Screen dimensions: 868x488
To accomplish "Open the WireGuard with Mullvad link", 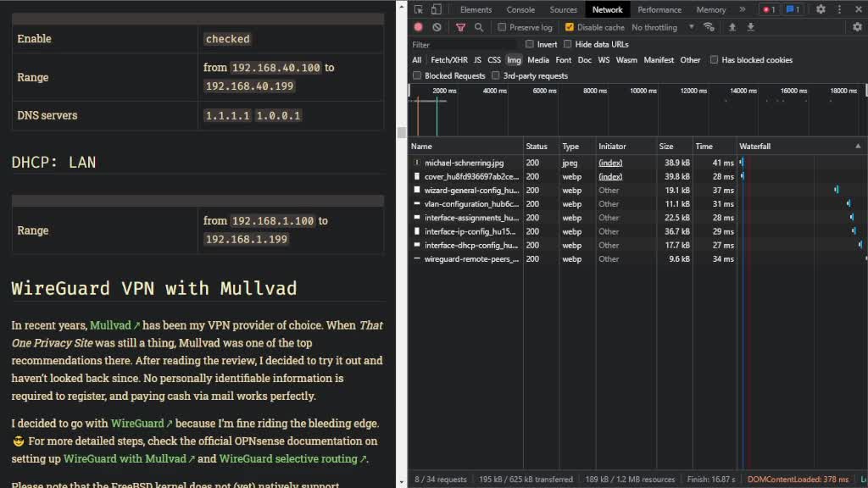I will (124, 458).
